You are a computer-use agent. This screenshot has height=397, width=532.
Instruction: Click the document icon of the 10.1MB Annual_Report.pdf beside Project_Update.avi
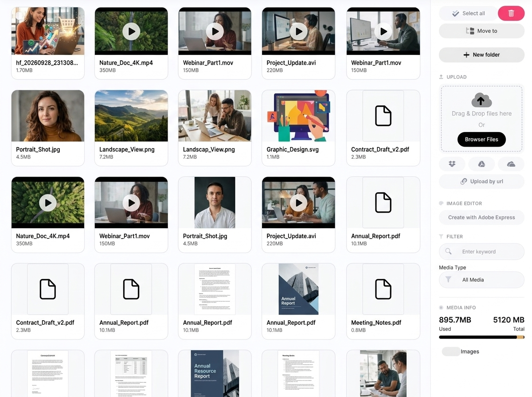click(x=383, y=202)
